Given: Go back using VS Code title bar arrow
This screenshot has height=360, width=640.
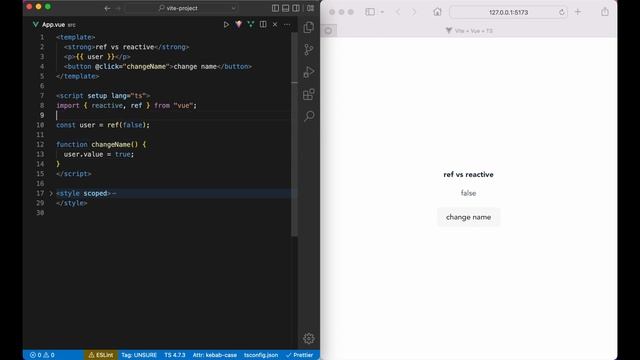Looking at the screenshot, I should (x=107, y=8).
